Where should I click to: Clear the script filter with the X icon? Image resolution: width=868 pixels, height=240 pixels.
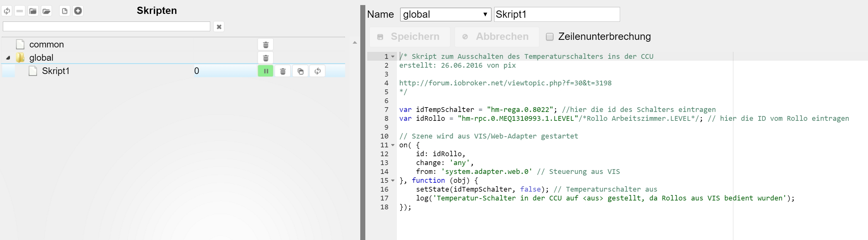219,27
